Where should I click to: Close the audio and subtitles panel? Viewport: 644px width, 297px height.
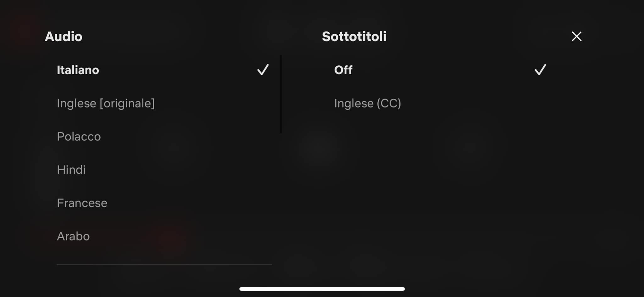(x=576, y=36)
